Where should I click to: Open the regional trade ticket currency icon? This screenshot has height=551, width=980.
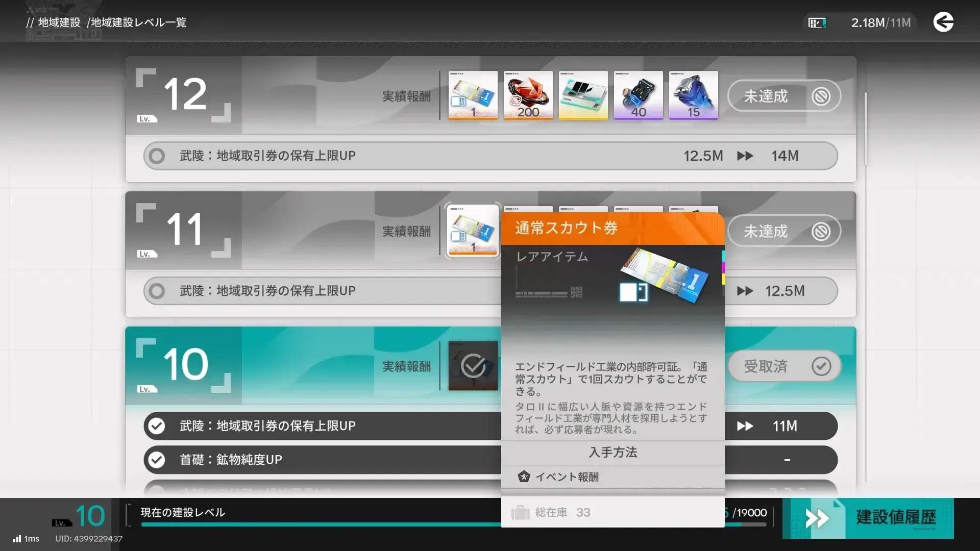(817, 23)
